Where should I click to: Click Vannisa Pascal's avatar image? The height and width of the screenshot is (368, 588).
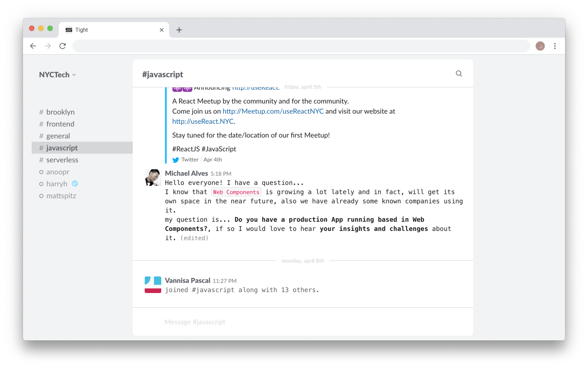tap(152, 284)
